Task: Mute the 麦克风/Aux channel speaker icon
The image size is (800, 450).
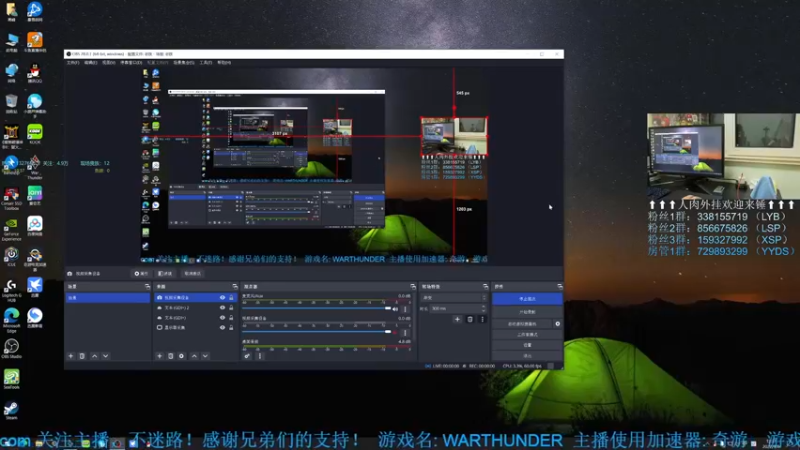Action: click(395, 309)
